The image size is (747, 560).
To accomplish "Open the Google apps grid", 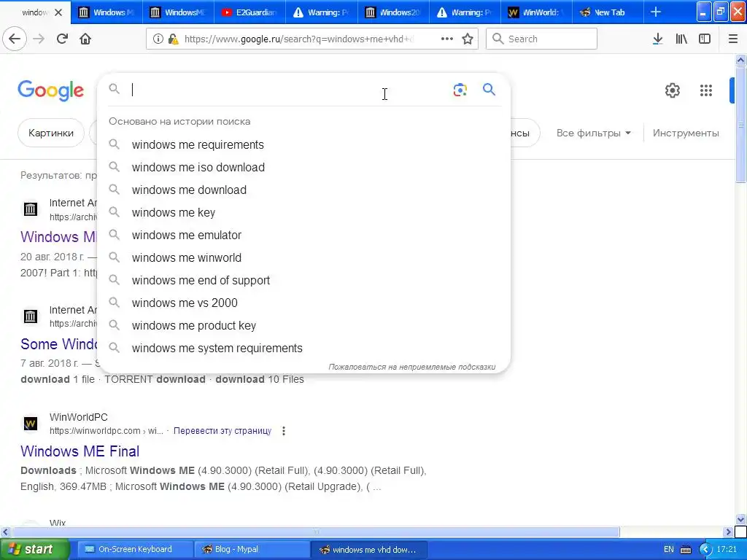I will tap(705, 90).
